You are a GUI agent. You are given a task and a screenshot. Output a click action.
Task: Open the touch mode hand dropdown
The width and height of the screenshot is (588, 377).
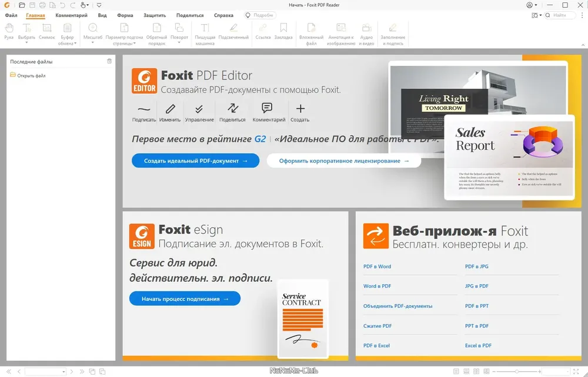click(x=85, y=5)
